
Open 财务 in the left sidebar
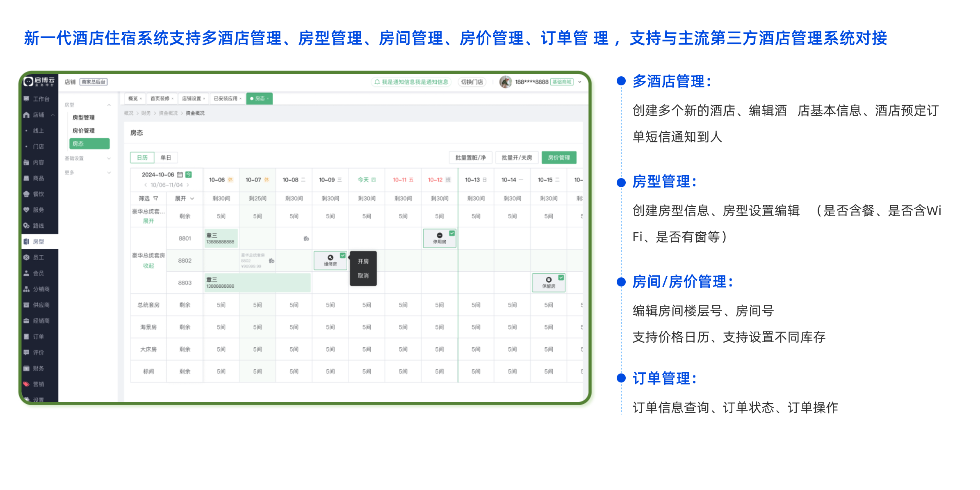tap(38, 368)
